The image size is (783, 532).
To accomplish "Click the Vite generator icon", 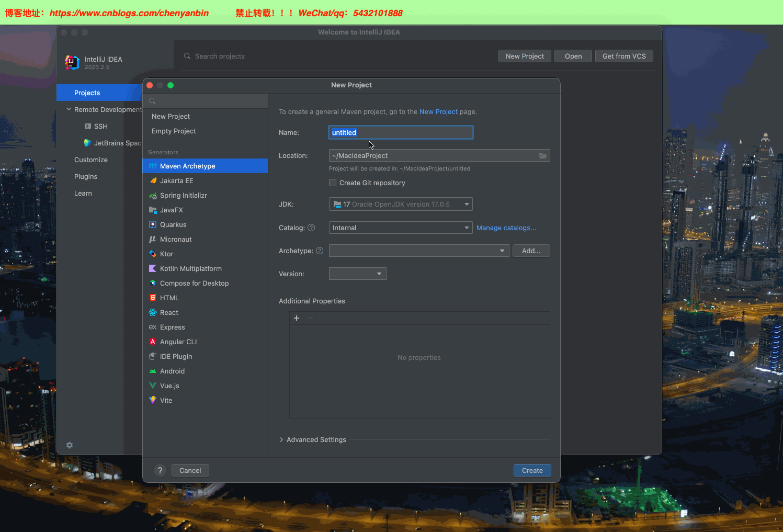I will [153, 400].
